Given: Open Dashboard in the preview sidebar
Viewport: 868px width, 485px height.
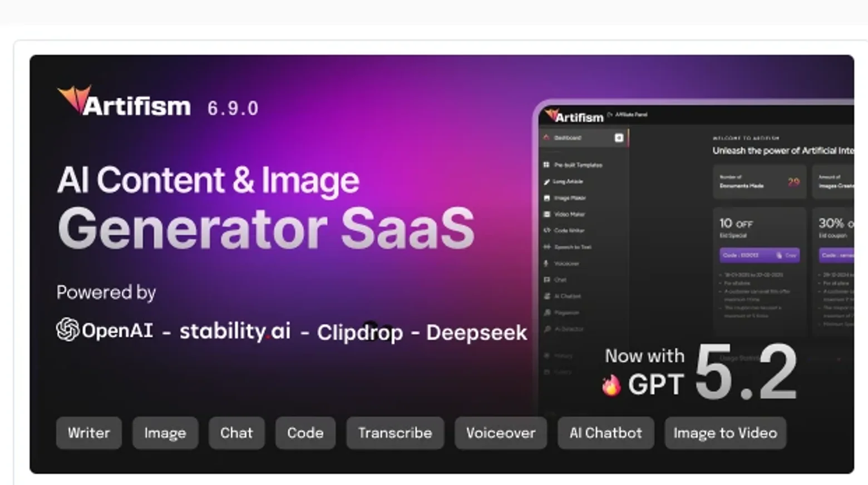Looking at the screenshot, I should point(584,137).
